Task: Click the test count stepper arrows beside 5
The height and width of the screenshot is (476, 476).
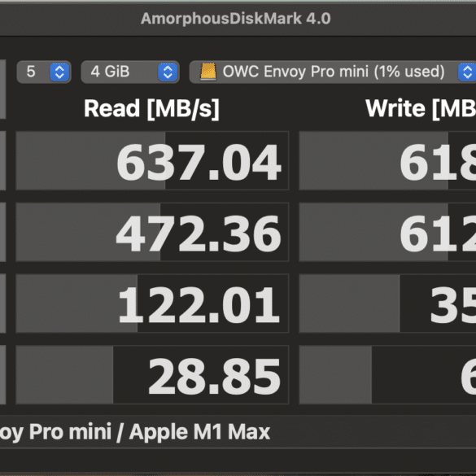Action: click(59, 72)
